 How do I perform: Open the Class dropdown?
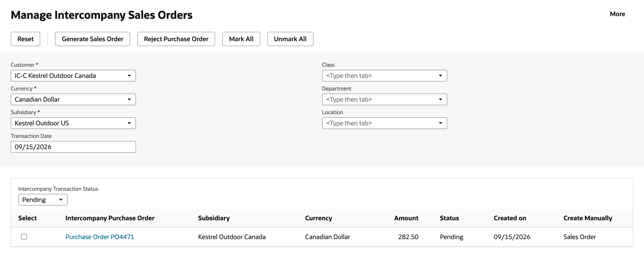click(x=384, y=76)
